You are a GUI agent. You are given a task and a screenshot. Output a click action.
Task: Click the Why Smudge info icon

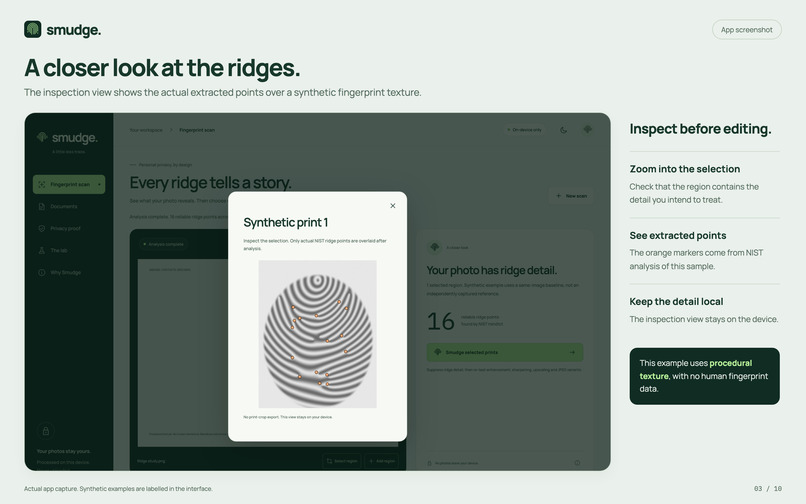tap(42, 273)
